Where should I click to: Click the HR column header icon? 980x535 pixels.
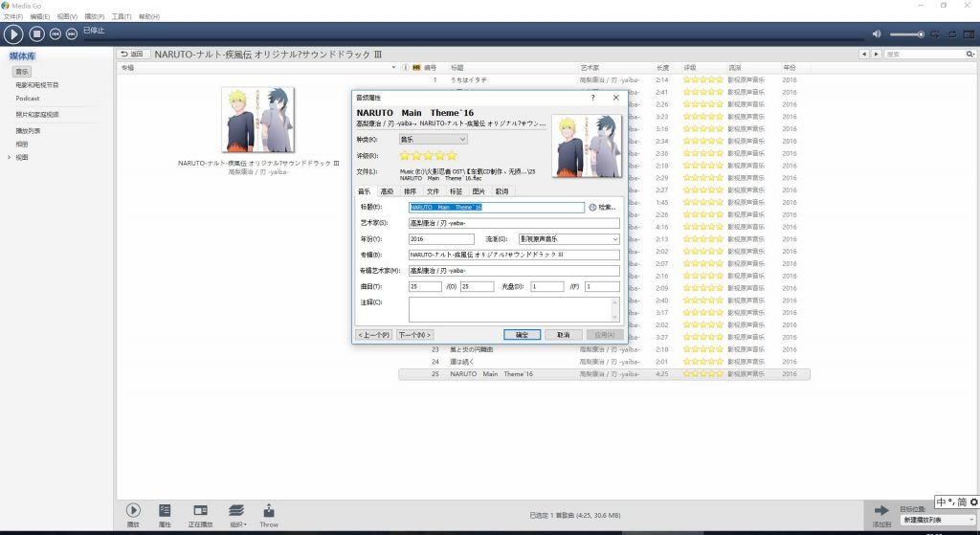point(416,68)
